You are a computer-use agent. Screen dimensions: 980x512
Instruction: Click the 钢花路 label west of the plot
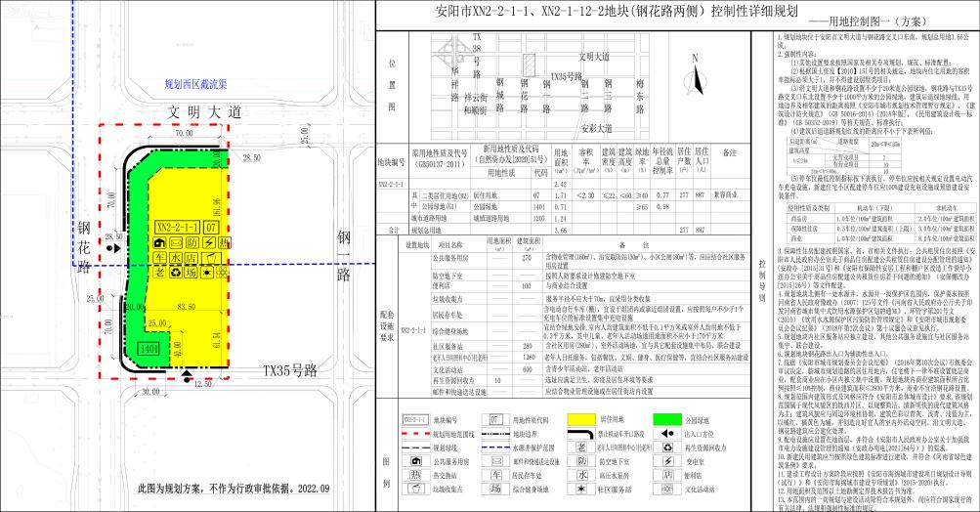(84, 248)
